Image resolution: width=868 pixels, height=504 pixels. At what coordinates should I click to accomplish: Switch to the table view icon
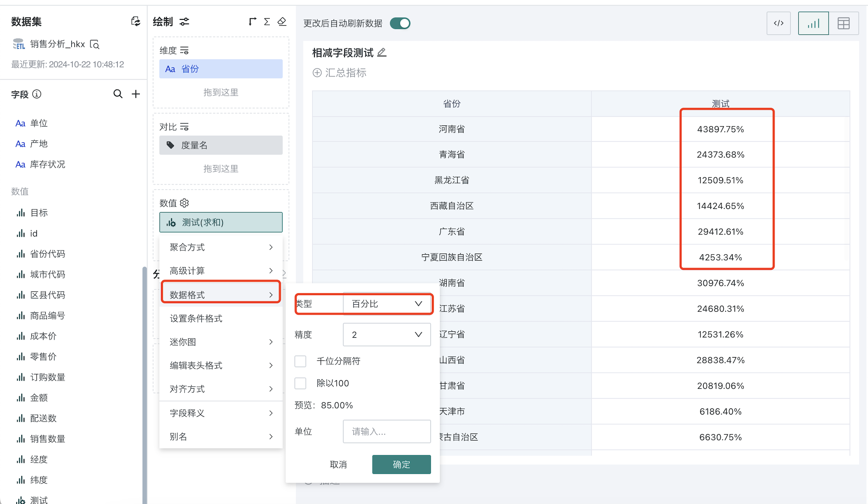[844, 23]
